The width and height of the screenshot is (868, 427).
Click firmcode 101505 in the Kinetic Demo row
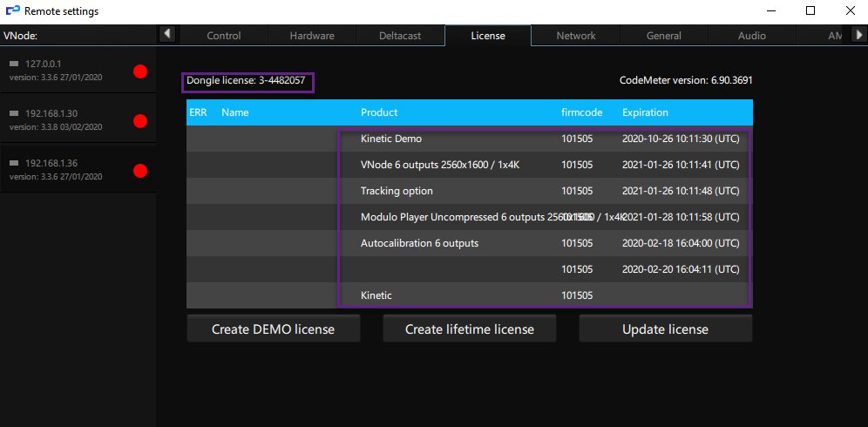tap(577, 139)
